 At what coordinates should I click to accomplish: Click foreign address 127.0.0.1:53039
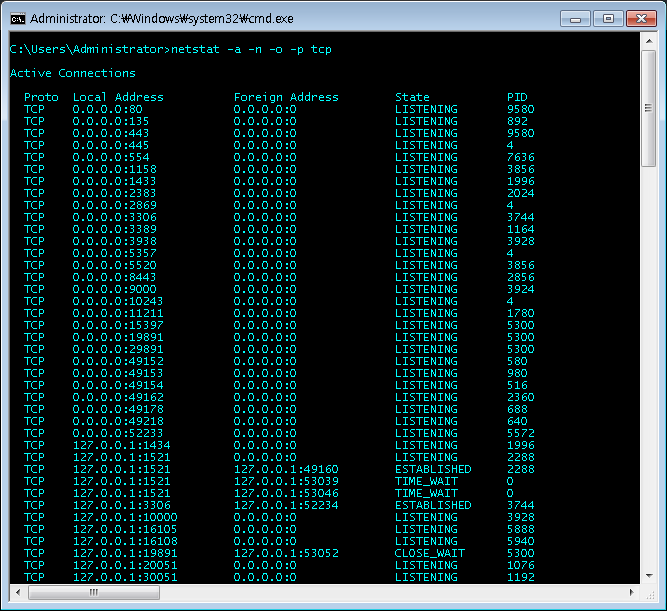[286, 481]
